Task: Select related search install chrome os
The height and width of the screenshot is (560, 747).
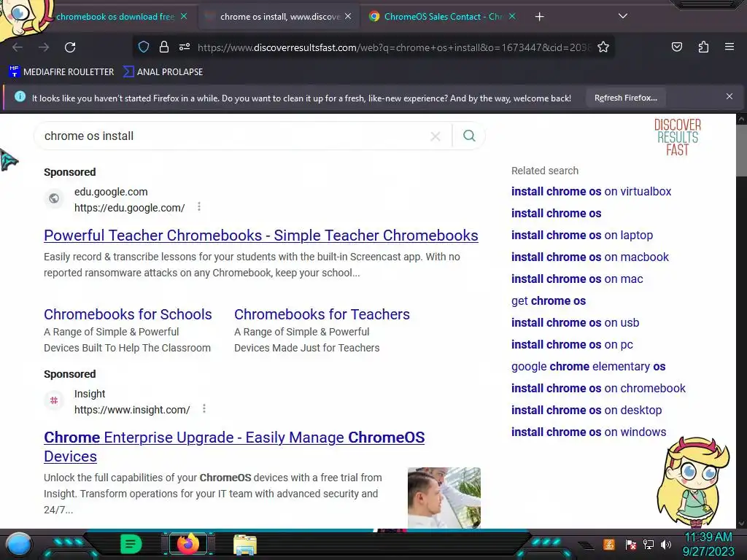Action: [556, 214]
